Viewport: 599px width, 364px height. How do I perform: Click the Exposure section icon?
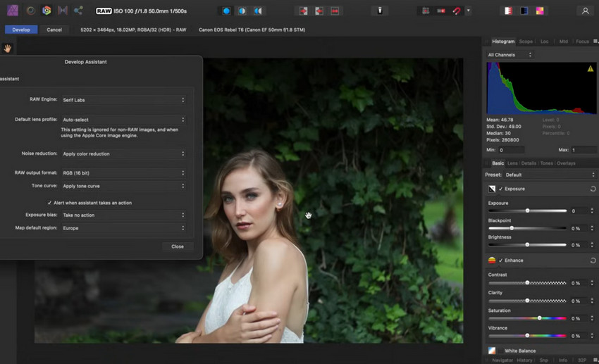tap(492, 189)
